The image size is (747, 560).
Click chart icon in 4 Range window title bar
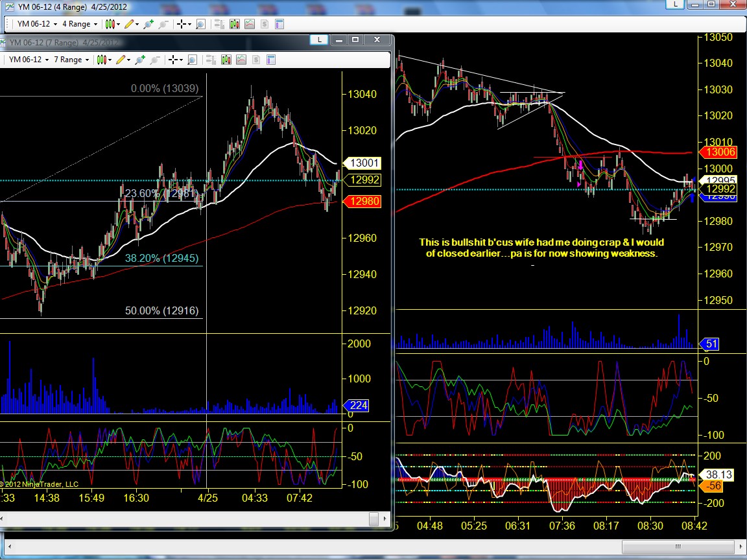[x=9, y=6]
